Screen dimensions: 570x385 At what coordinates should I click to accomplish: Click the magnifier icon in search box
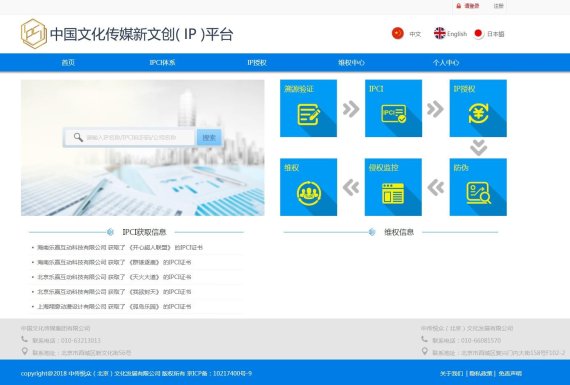tap(78, 137)
